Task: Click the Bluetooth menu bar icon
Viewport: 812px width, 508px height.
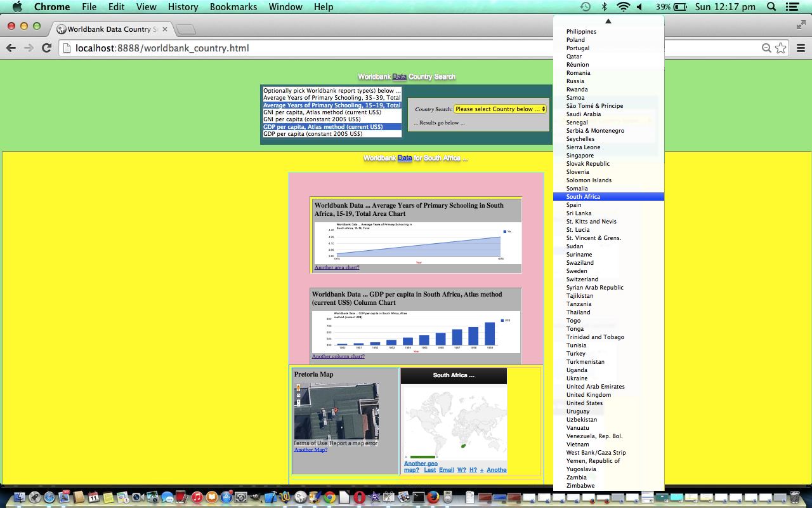Action: (604, 7)
